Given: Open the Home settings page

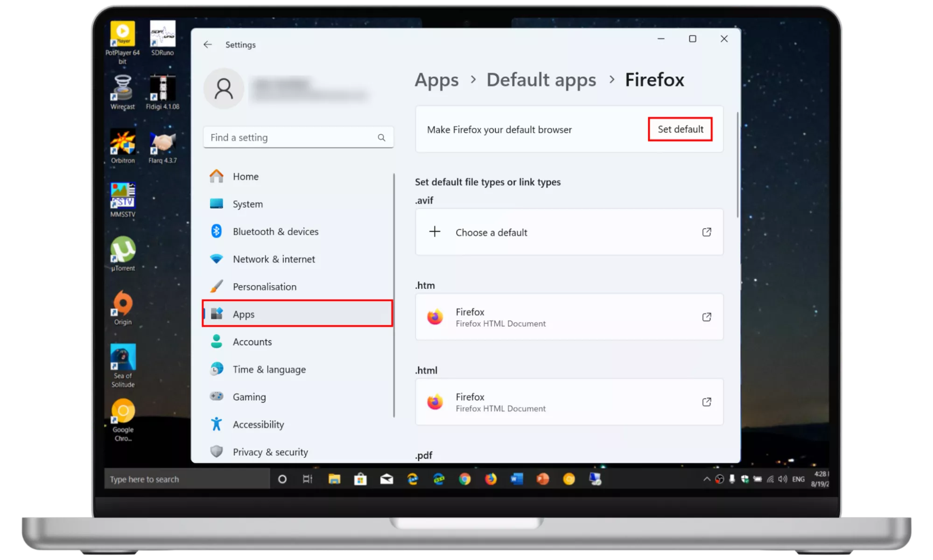Looking at the screenshot, I should pyautogui.click(x=246, y=176).
